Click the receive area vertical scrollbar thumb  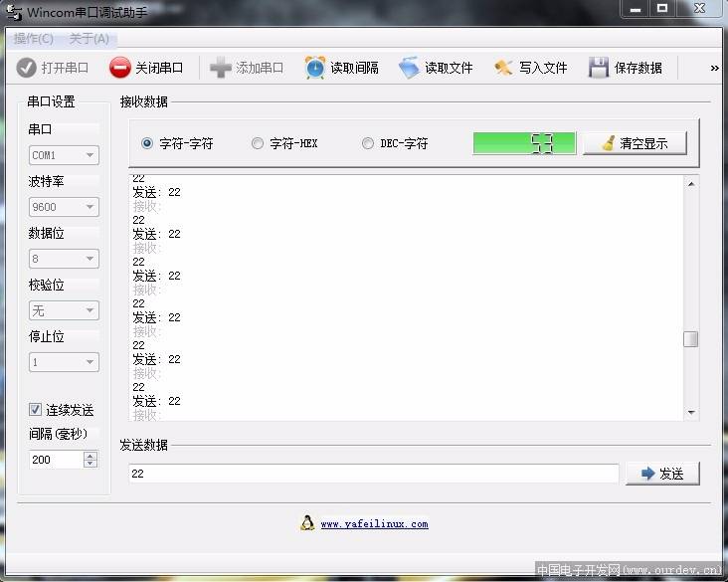point(690,339)
